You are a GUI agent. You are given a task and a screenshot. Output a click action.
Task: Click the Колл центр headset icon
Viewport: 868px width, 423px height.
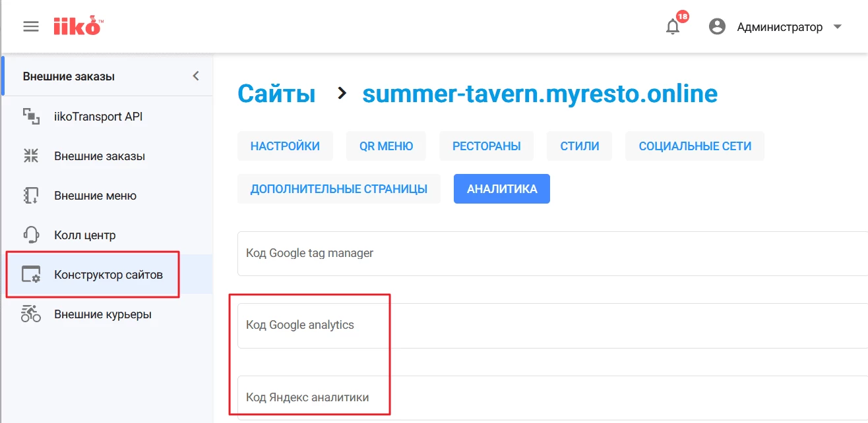(x=31, y=235)
